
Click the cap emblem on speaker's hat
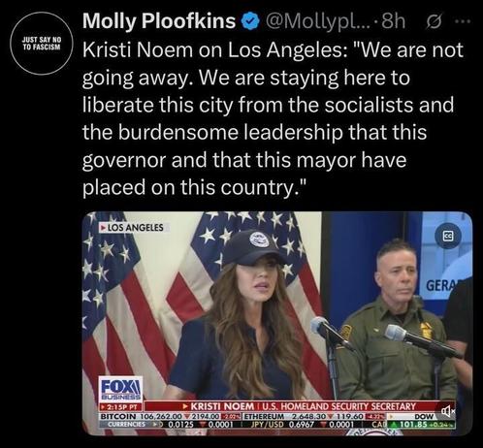coord(259,240)
